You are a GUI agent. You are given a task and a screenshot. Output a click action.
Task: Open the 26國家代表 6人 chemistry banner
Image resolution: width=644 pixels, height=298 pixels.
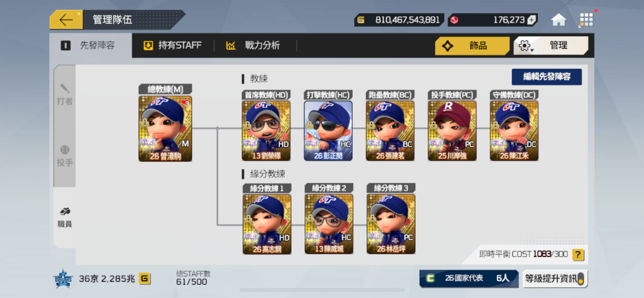click(x=469, y=278)
